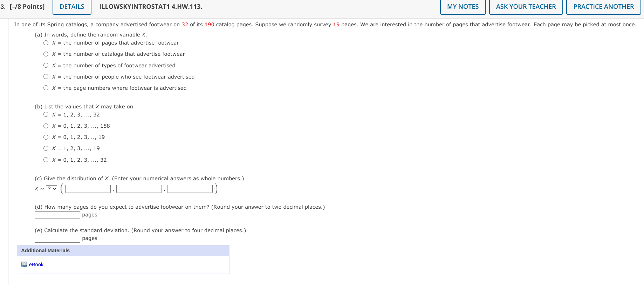Image resolution: width=644 pixels, height=295 pixels.
Task: Choose 'X = 0, 1, 2, 3, .., 19' option
Action: (46, 136)
